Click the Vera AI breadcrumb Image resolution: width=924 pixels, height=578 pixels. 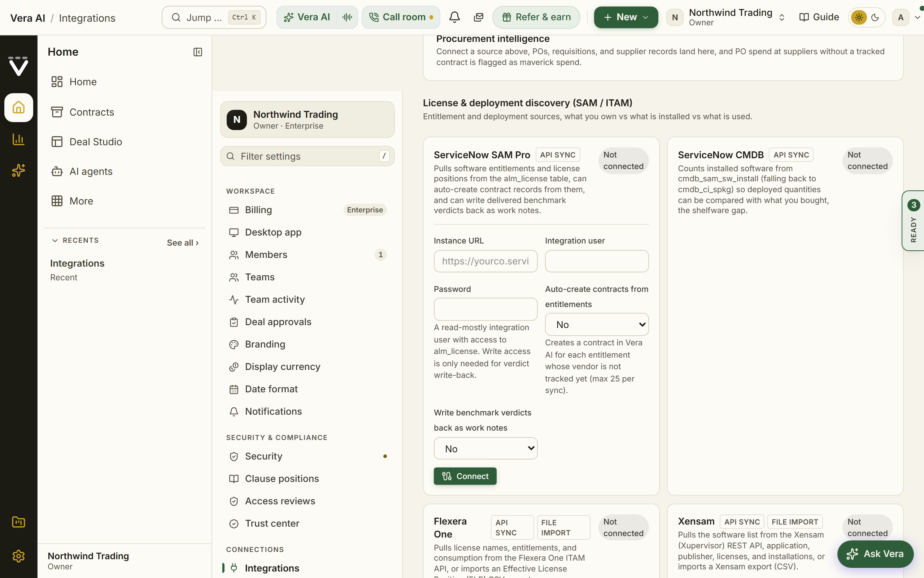(27, 18)
